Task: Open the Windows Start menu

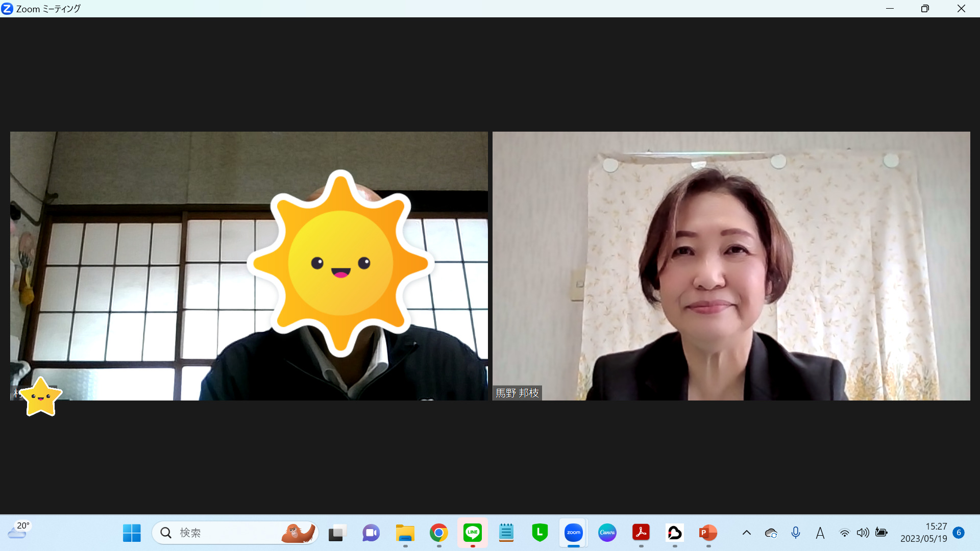Action: 132,533
